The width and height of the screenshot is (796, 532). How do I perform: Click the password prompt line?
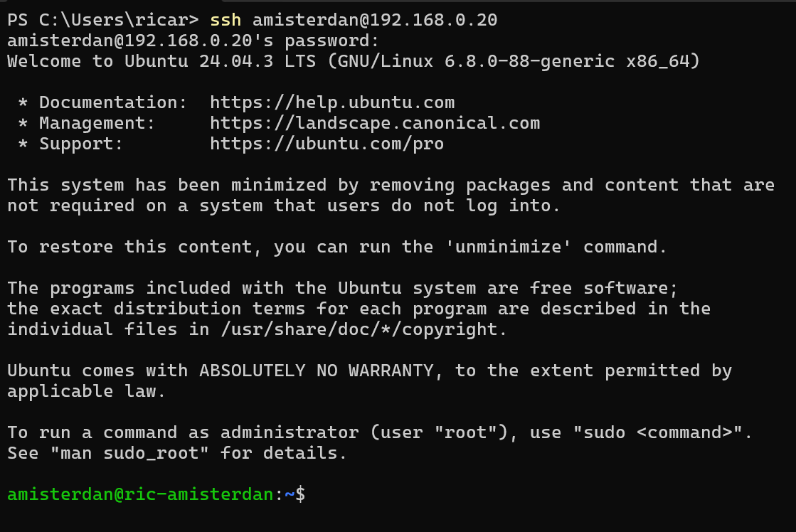click(193, 41)
